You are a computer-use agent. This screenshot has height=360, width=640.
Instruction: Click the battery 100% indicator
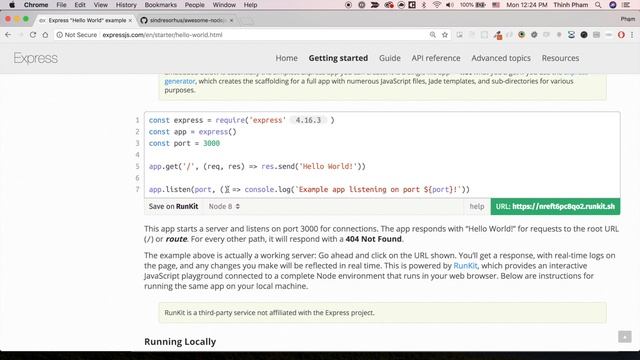[x=473, y=5]
